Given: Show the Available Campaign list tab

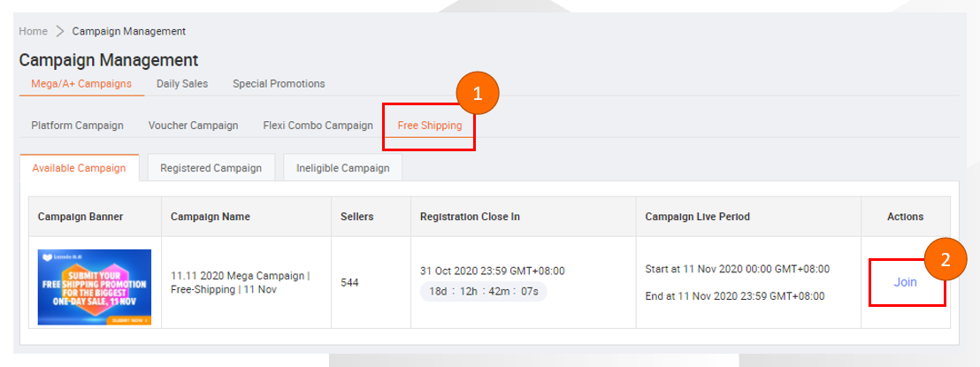Looking at the screenshot, I should pos(79,168).
